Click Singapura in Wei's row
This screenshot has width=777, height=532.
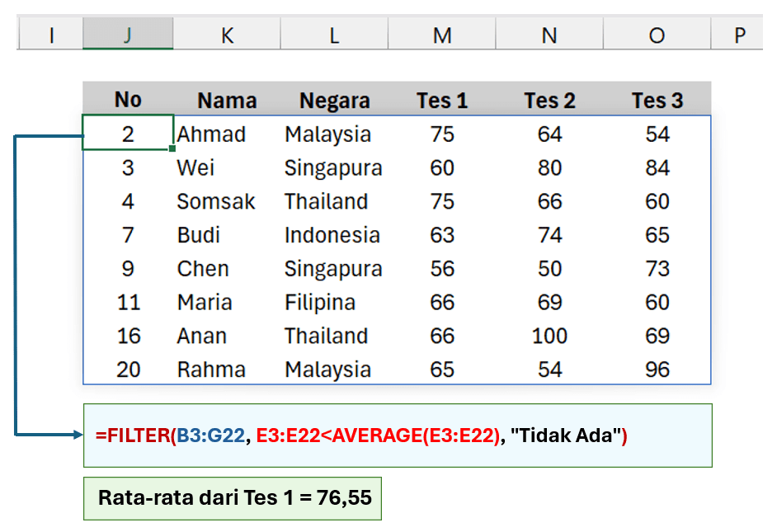point(335,167)
